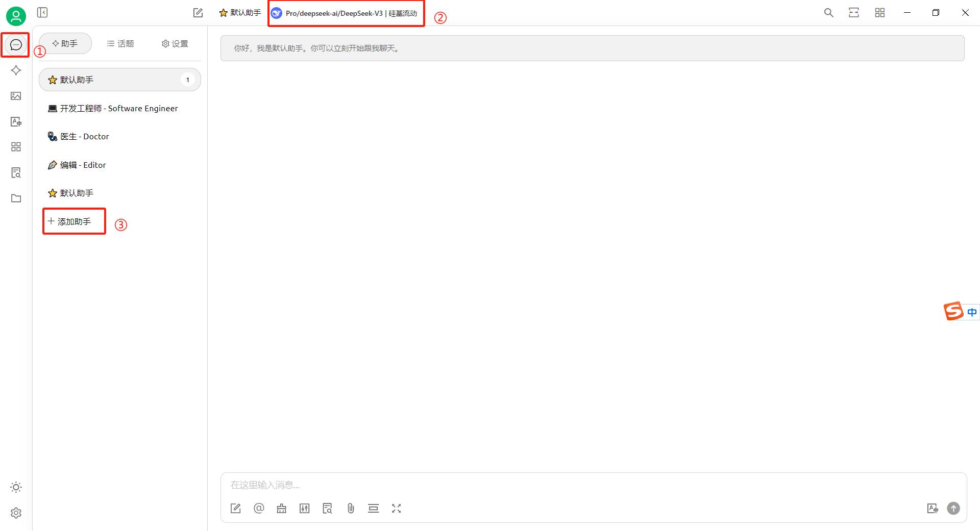Select 编辑 - Editor assistant
Image resolution: width=980 pixels, height=531 pixels.
click(x=120, y=165)
